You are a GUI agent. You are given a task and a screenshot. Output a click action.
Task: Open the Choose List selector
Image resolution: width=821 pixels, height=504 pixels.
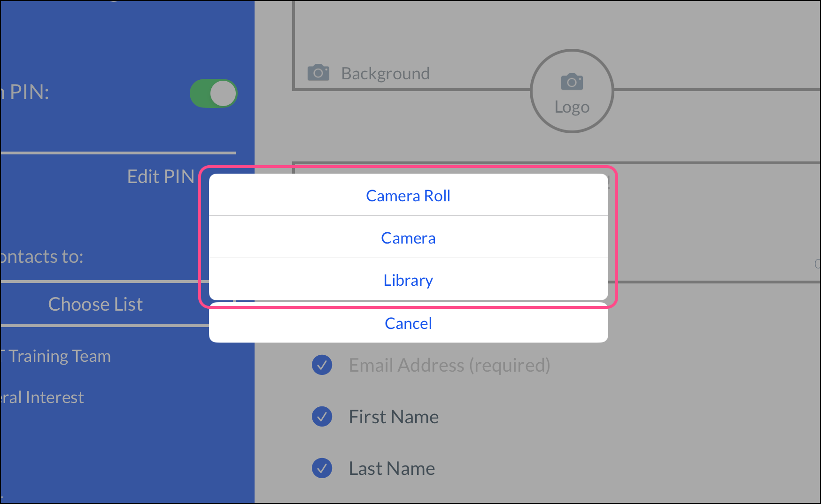tap(95, 305)
